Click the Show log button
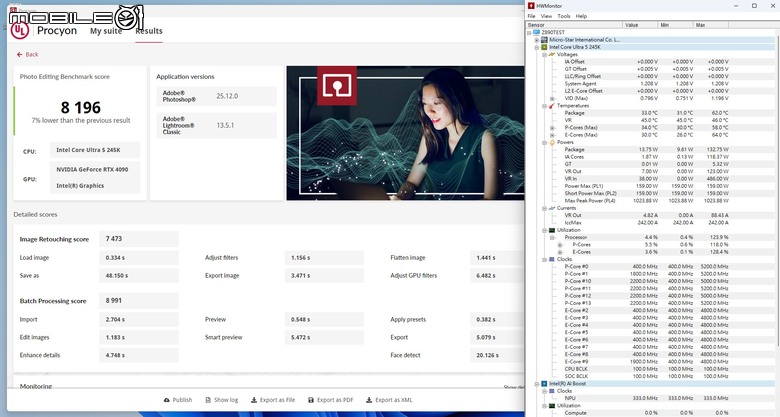Viewport: 780px width, 417px height. click(x=222, y=400)
